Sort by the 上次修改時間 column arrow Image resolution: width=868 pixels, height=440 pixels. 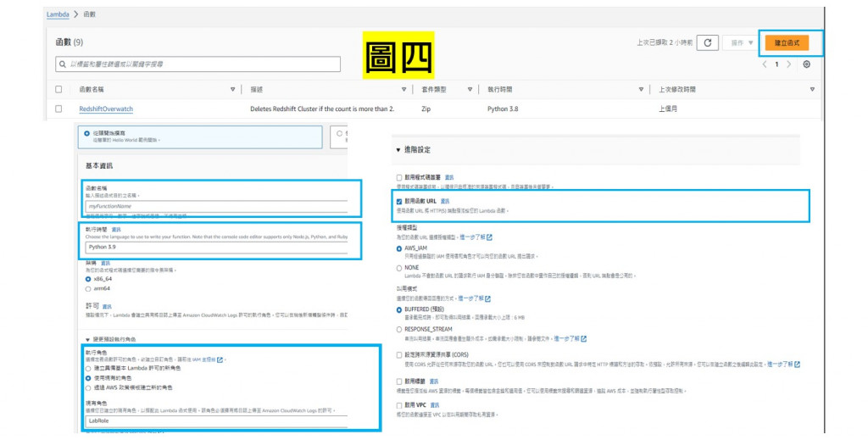tap(812, 89)
